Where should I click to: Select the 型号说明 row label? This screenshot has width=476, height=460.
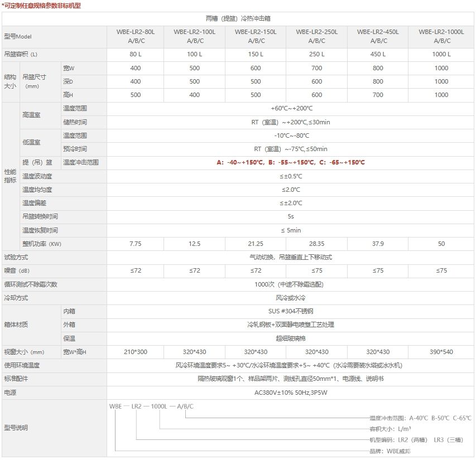[x=16, y=428]
